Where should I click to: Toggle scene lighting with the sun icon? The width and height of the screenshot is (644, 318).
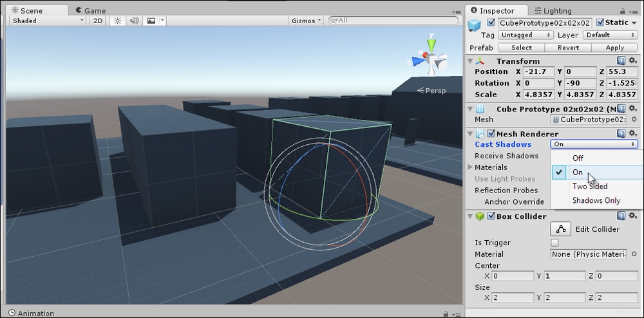118,21
